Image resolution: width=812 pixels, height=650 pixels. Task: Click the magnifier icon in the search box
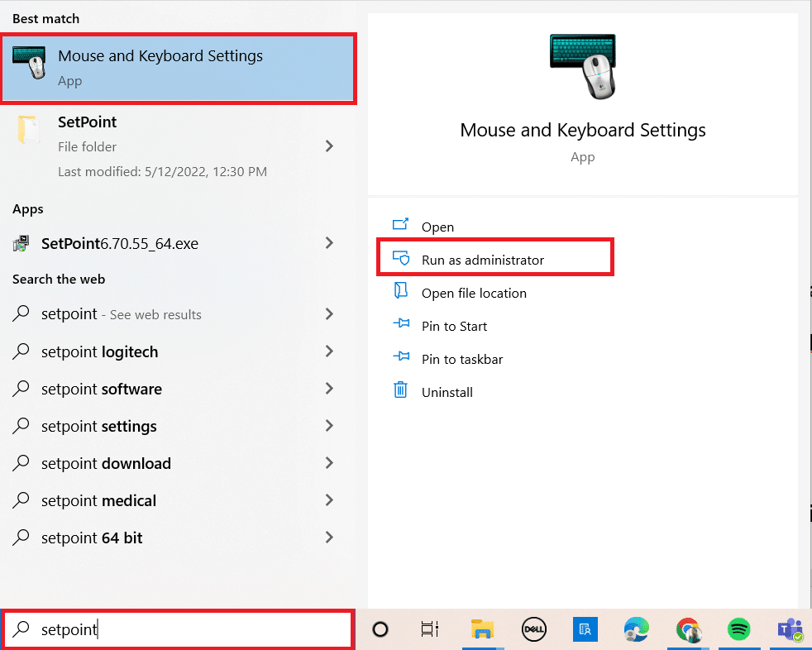(x=21, y=628)
